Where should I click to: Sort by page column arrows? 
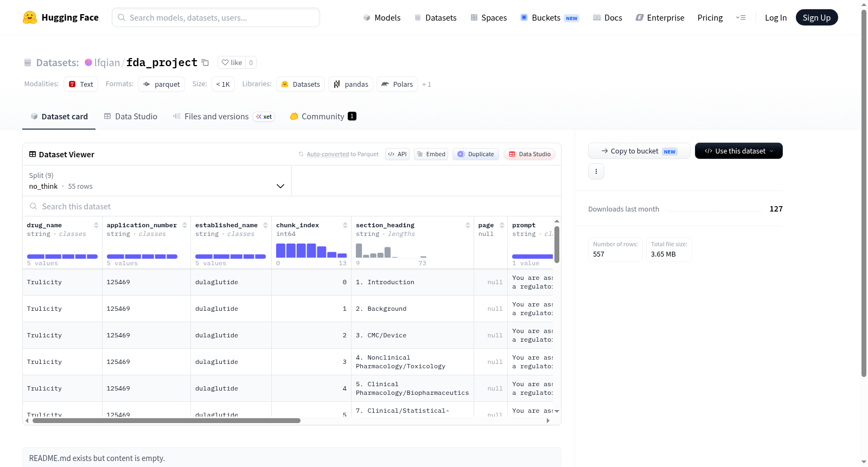502,225
